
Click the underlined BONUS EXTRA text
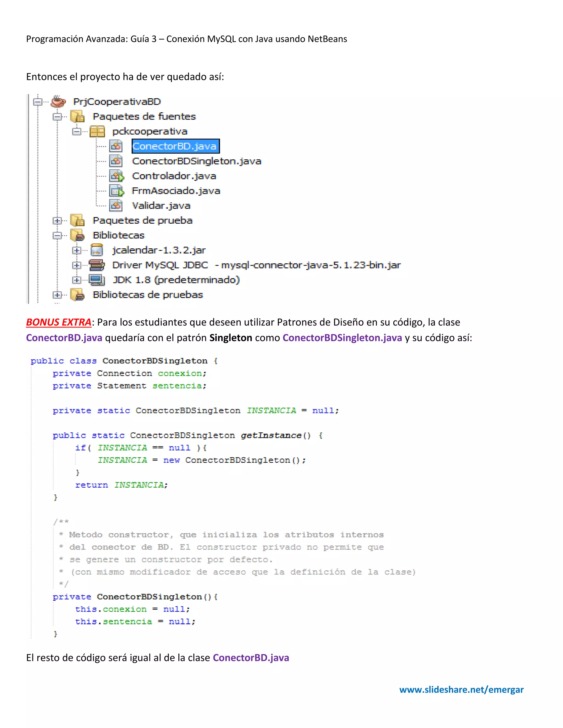(59, 322)
